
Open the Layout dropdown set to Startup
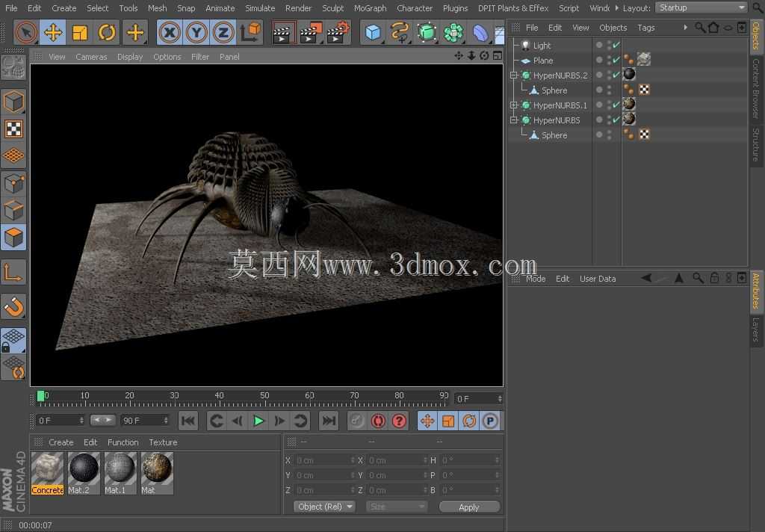pyautogui.click(x=701, y=7)
